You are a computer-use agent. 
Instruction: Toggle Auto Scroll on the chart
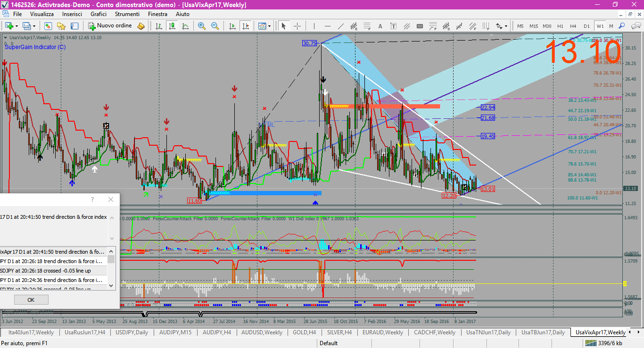(x=232, y=26)
